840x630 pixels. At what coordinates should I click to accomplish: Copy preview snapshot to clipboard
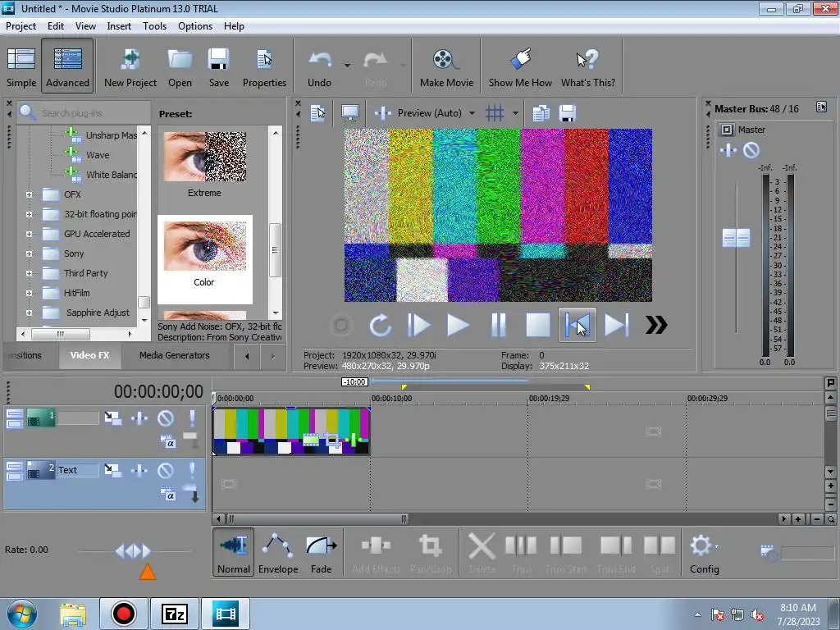(x=541, y=113)
